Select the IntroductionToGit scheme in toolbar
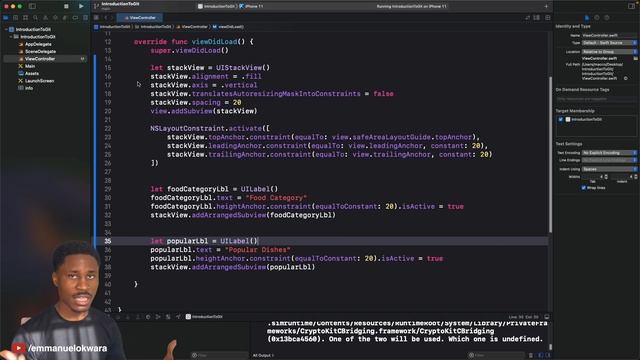The height and width of the screenshot is (360, 640). point(216,7)
